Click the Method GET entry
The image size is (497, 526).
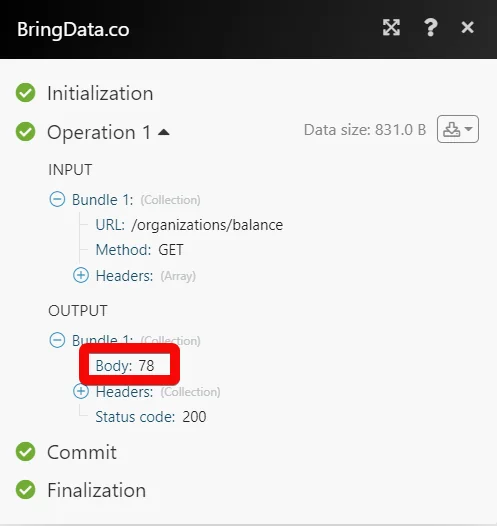coord(140,250)
